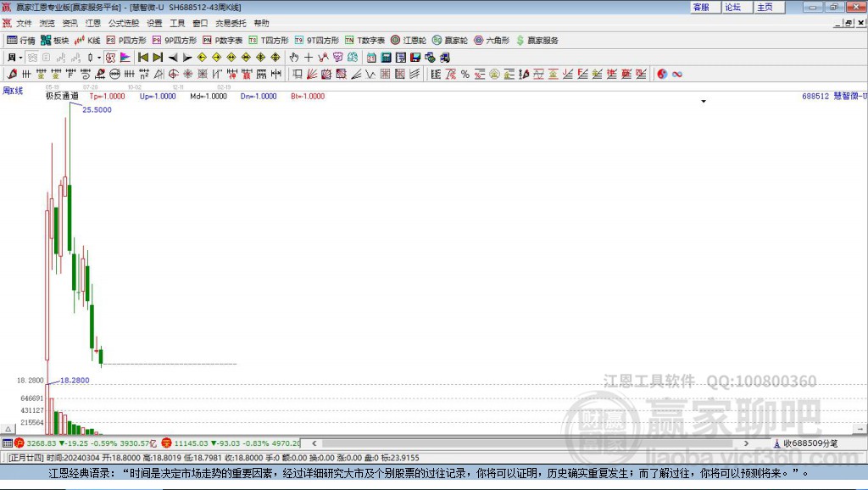The image size is (868, 490).
Task: Open the 行情 market quotes view
Action: click(20, 41)
